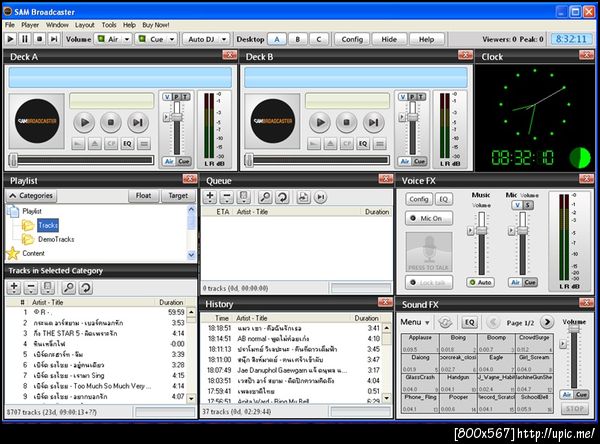Click the toolbar Hide button
The image size is (600, 444).
click(x=389, y=39)
